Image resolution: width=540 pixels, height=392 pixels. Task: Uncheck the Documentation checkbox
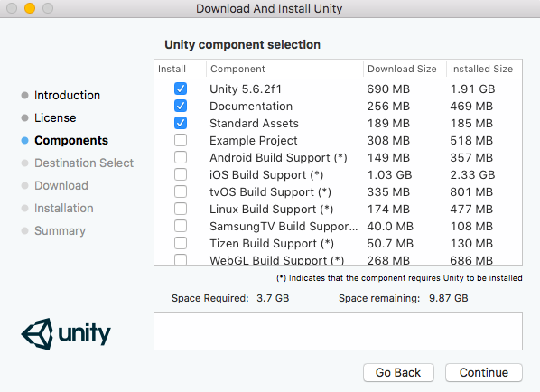(x=181, y=106)
